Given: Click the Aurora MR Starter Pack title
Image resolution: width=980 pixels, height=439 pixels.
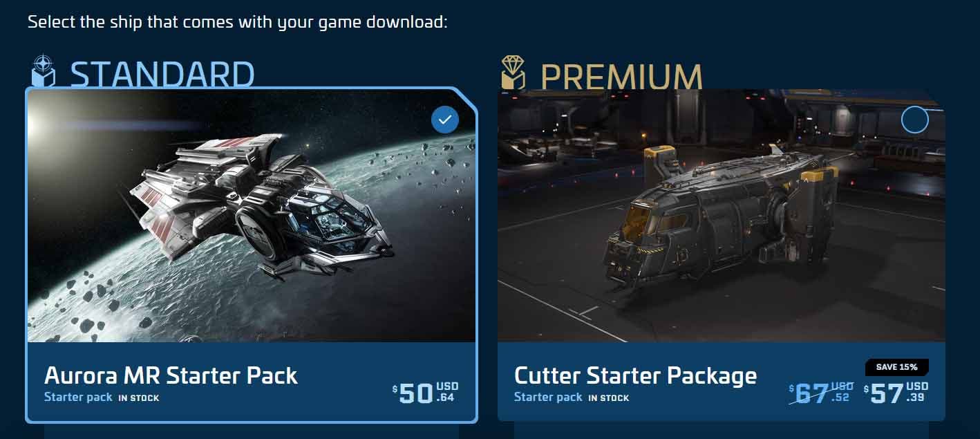Looking at the screenshot, I should tap(171, 375).
